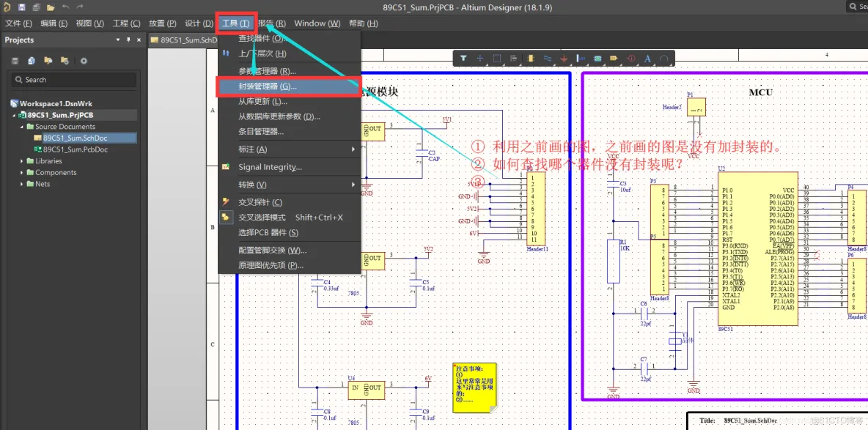The image size is (868, 430).
Task: Select the move object cross tool
Action: click(480, 58)
